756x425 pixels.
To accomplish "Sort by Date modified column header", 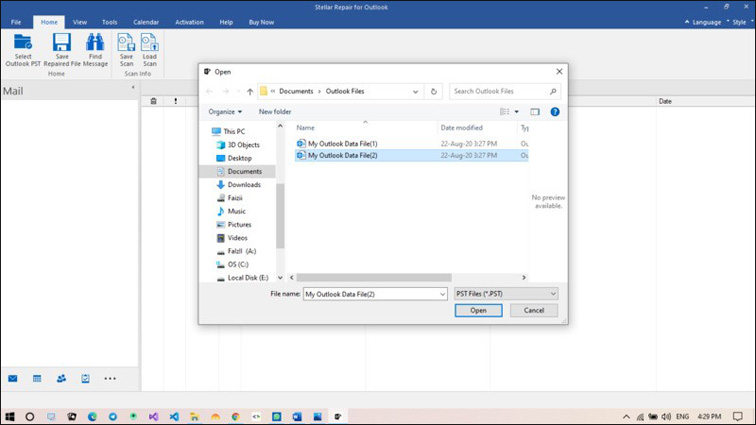I will point(461,128).
